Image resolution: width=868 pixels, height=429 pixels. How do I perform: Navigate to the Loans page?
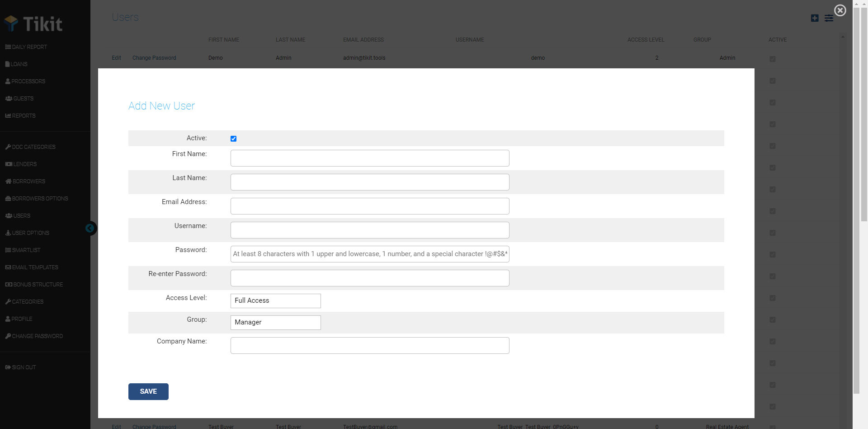19,64
